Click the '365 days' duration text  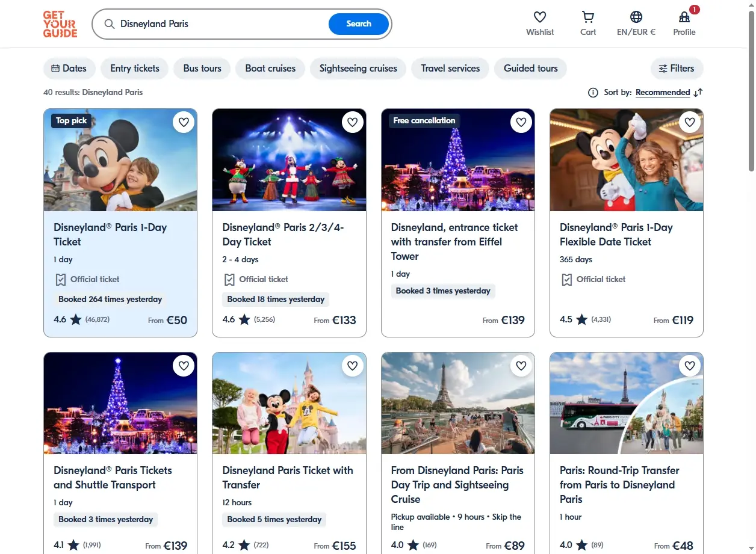click(576, 260)
